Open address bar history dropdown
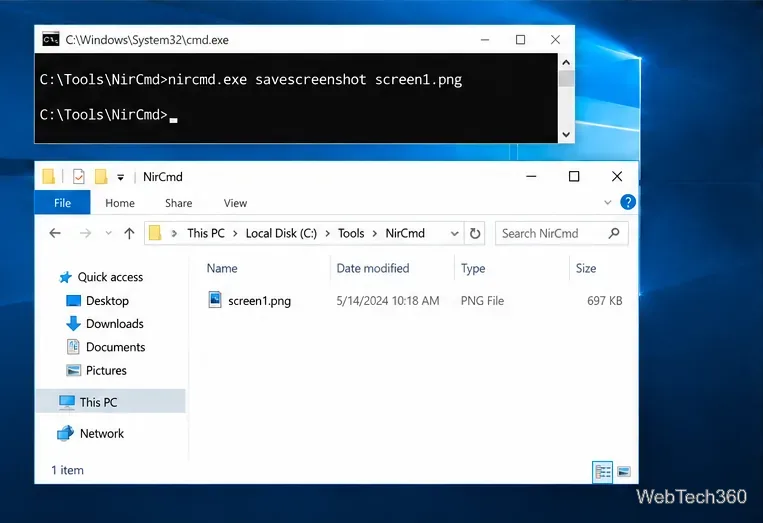Screen dimensions: 763x523 (454, 234)
